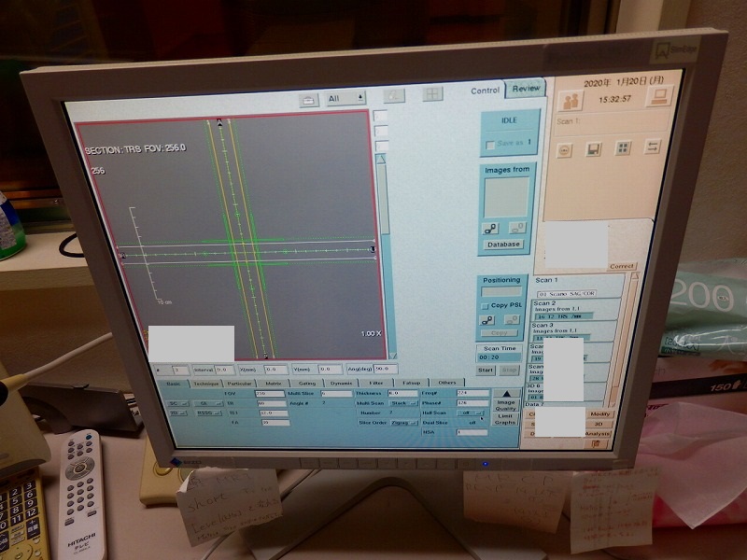Viewport: 747px width, 560px height.
Task: Click the filming icon beside the save icon
Action: 564,150
